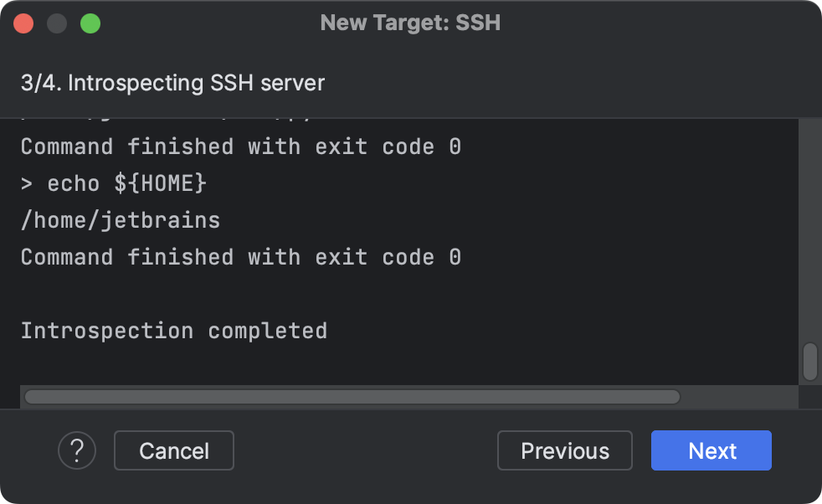Cancel the SSH target setup
This screenshot has height=504, width=822.
tap(173, 450)
